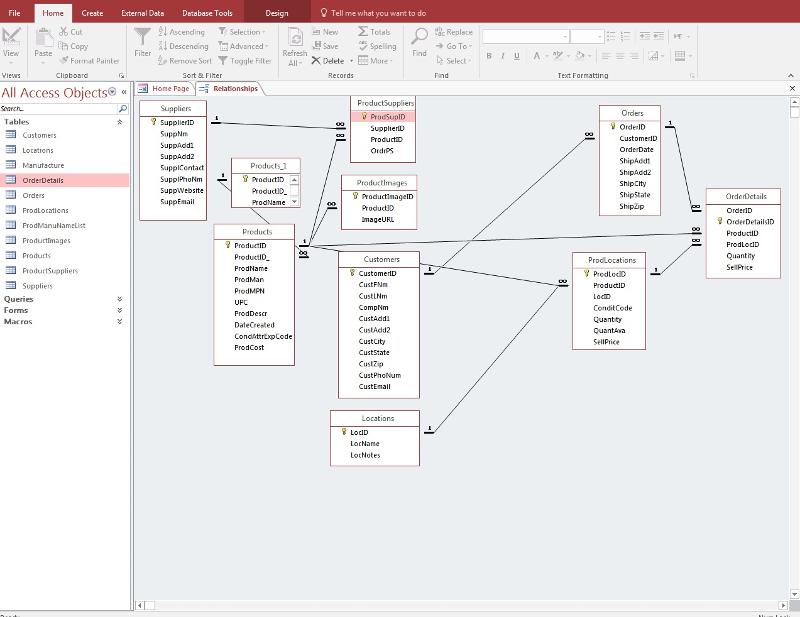The width and height of the screenshot is (800, 617).
Task: Click the Paste clipboard icon
Action: [43, 38]
